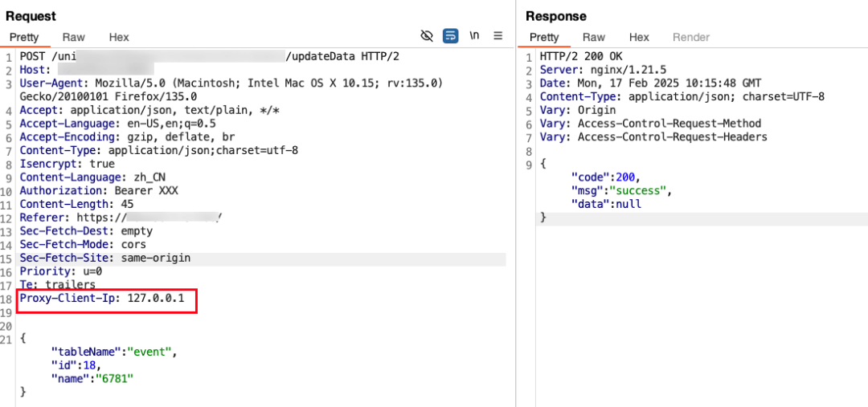Toggle the \n newline display button

[x=474, y=36]
